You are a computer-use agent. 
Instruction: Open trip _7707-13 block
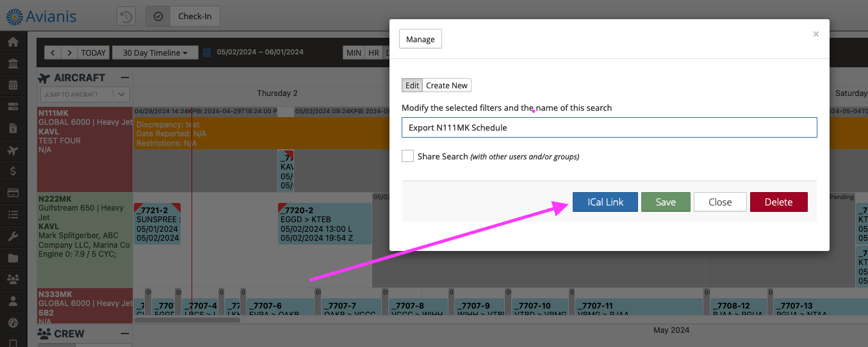821,307
